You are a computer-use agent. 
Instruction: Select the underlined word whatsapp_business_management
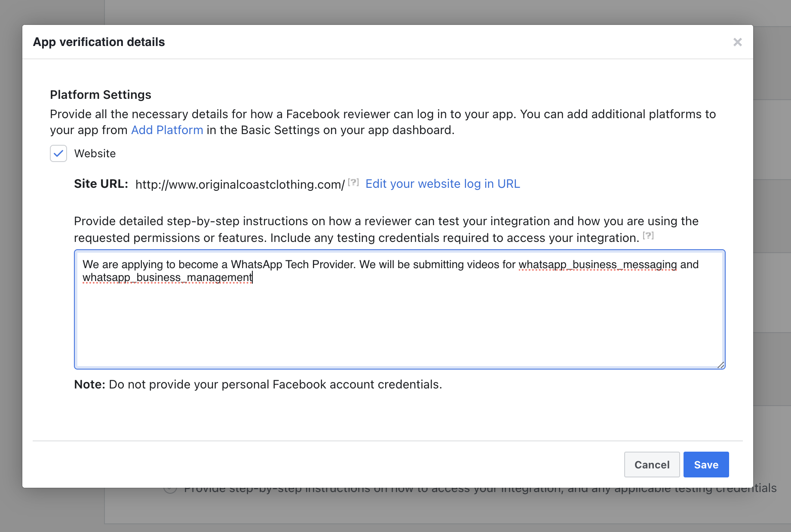167,278
